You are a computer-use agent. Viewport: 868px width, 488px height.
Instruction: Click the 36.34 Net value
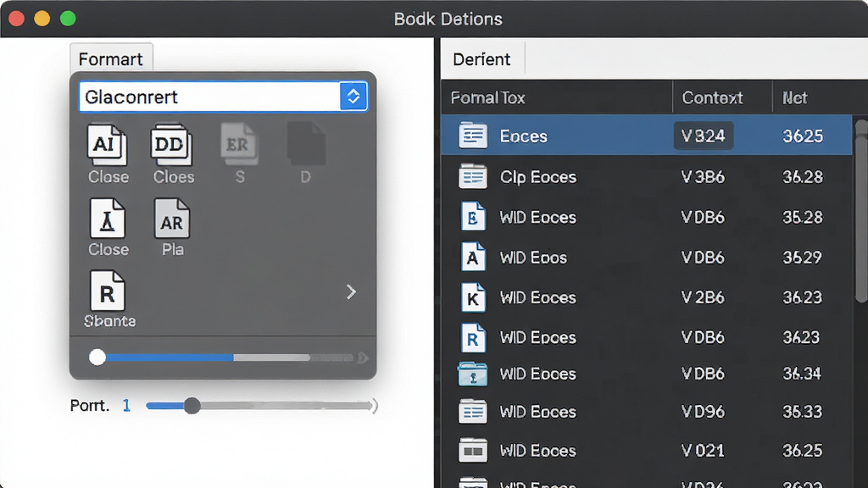[802, 374]
